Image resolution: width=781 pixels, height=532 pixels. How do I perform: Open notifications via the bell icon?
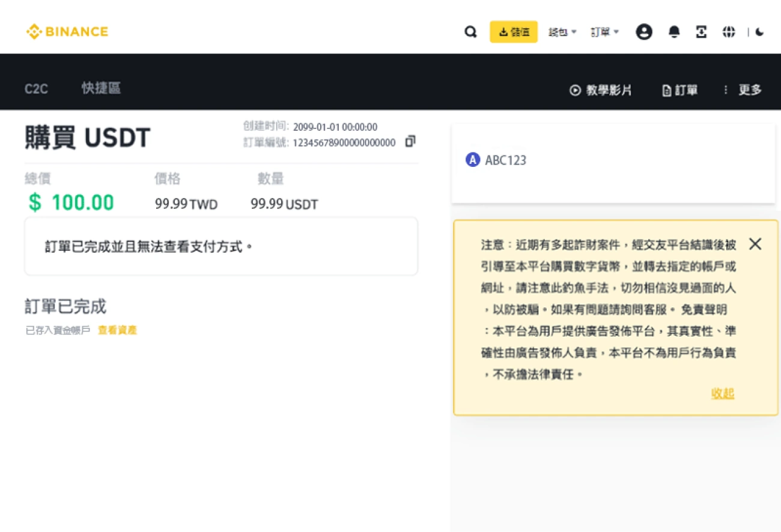tap(673, 32)
